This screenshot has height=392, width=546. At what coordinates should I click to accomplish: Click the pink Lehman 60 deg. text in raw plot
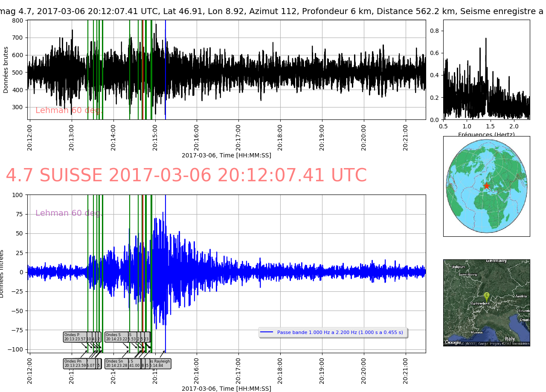(69, 110)
